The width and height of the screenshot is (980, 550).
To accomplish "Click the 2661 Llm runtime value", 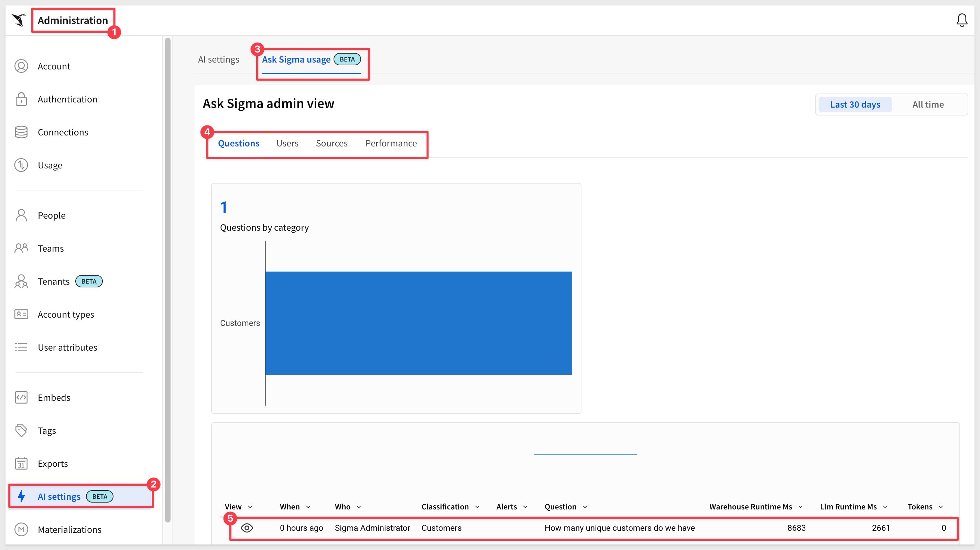I will (881, 528).
